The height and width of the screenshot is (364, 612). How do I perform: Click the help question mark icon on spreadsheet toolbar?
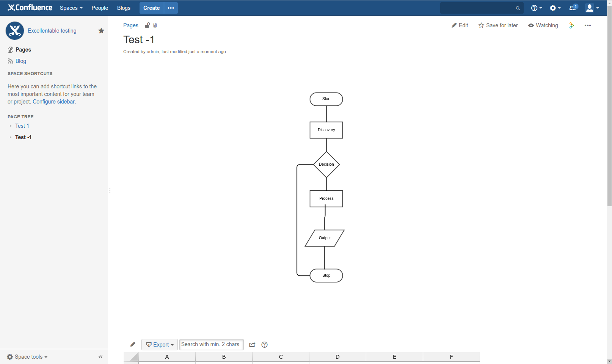(264, 345)
